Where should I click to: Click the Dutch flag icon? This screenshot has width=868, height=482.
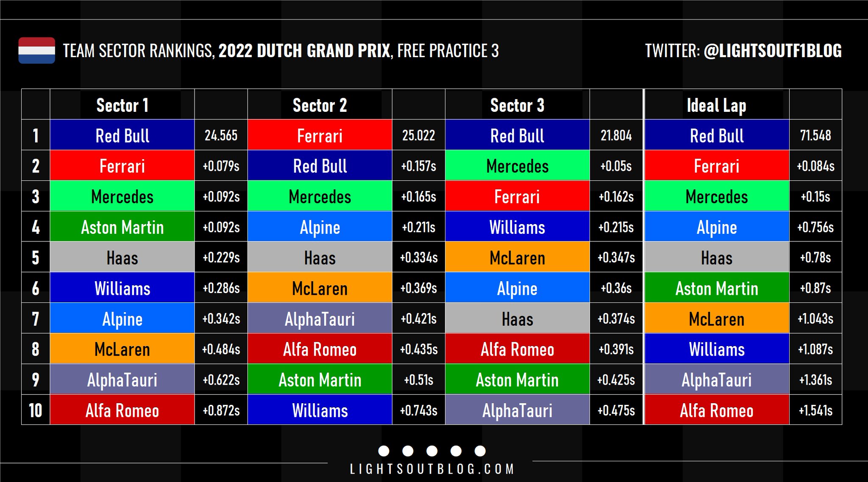pos(36,50)
